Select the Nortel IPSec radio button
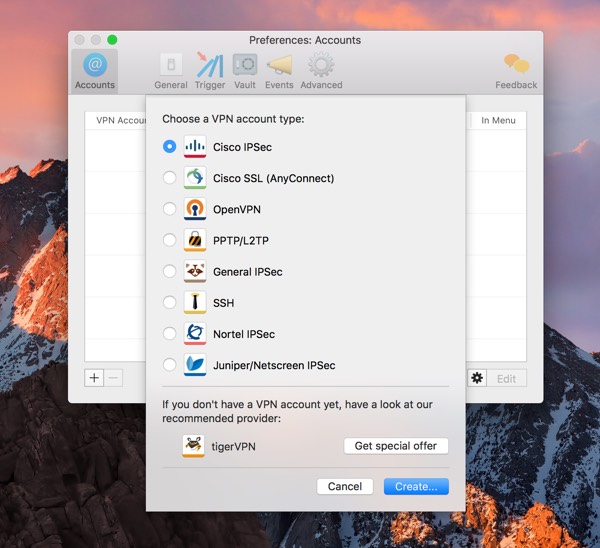The image size is (600, 548). coord(170,334)
